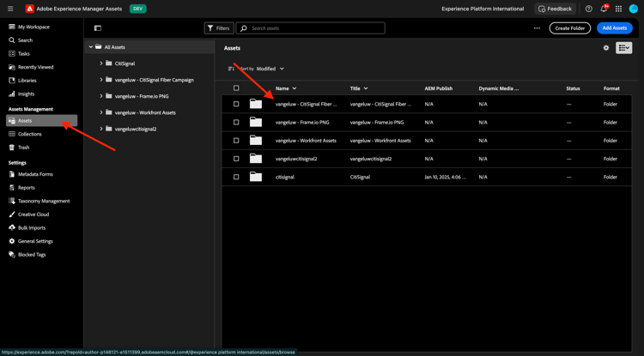Click the more options ellipsis icon

coord(538,28)
